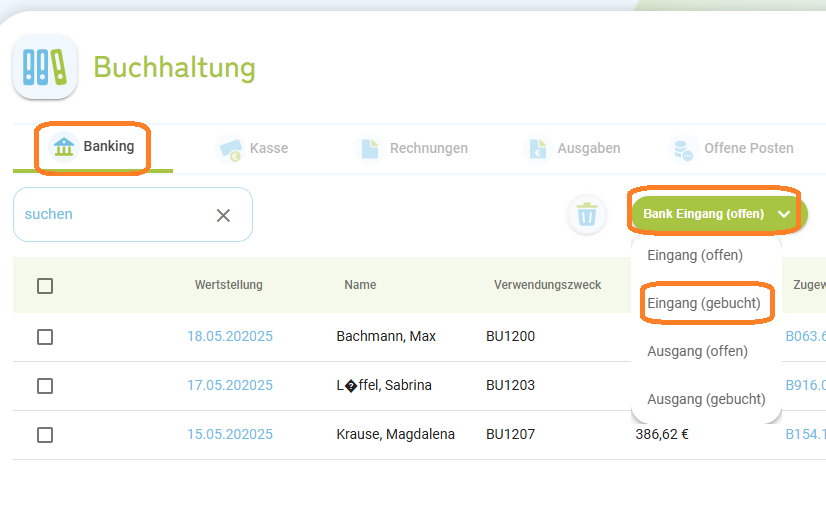This screenshot has width=826, height=507.
Task: Sort by the Verwendungszweck column header
Action: (x=547, y=285)
